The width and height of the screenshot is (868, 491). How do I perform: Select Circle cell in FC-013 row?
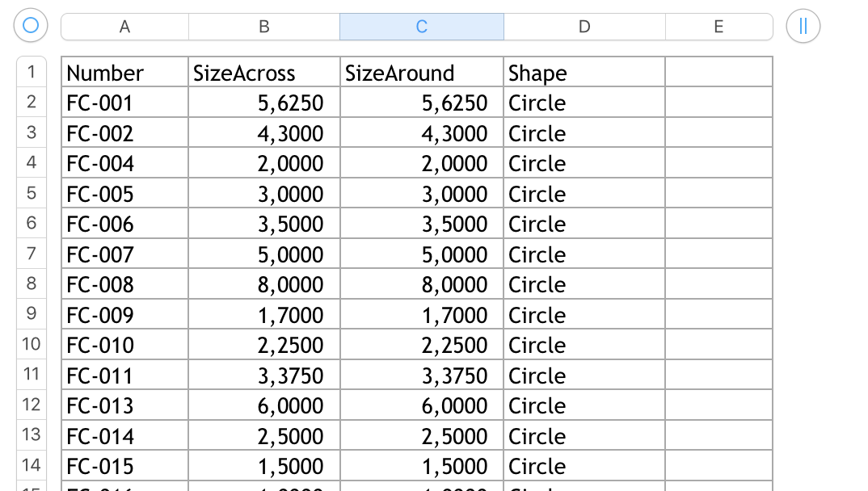(584, 405)
